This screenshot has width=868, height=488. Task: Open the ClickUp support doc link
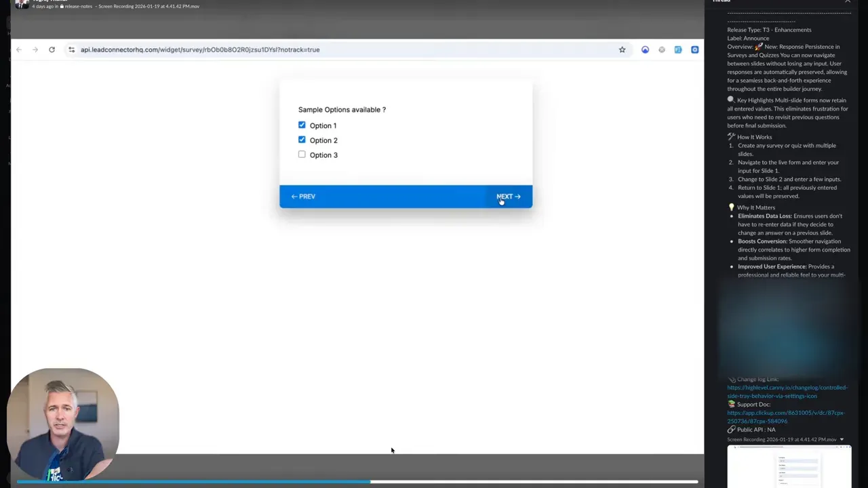(785, 417)
